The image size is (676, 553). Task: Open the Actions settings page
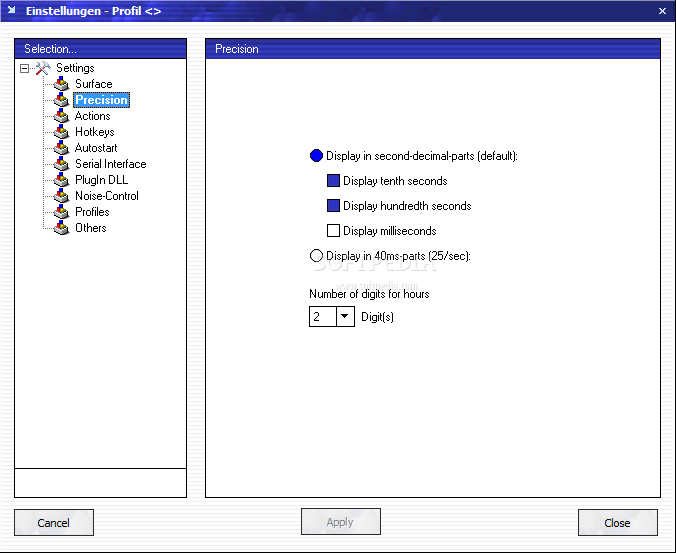click(x=93, y=116)
